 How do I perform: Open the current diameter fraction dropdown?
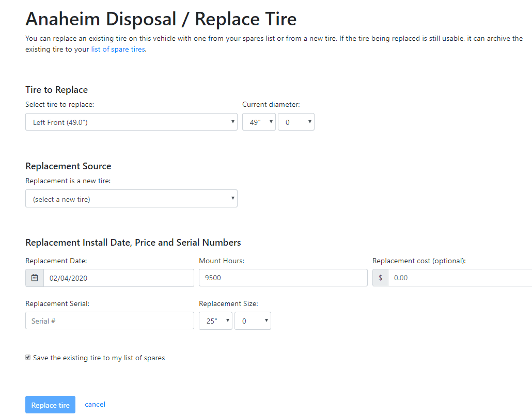(x=296, y=122)
